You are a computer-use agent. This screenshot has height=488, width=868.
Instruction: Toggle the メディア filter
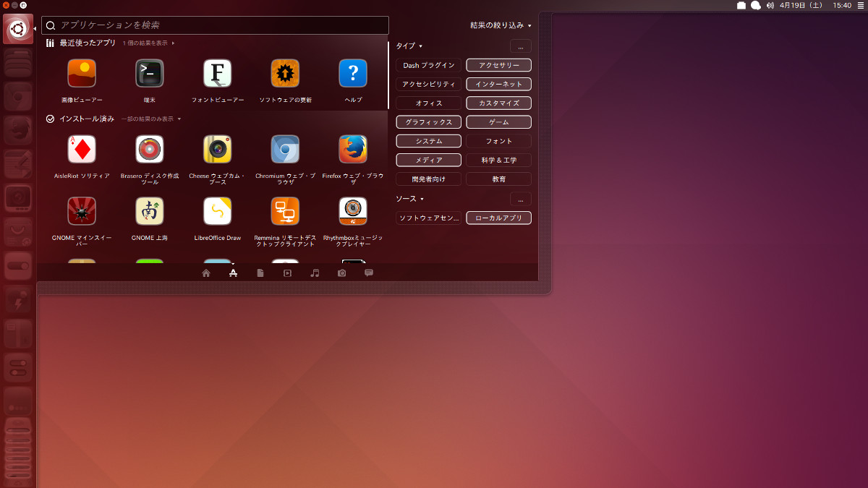429,160
